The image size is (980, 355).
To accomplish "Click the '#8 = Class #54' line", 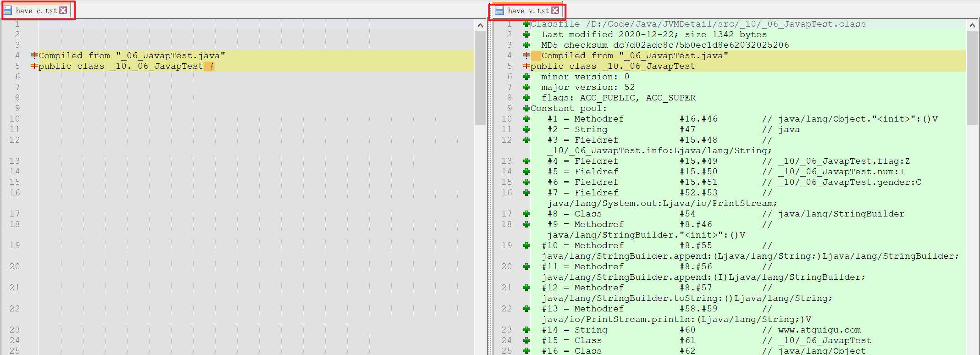I will [726, 214].
